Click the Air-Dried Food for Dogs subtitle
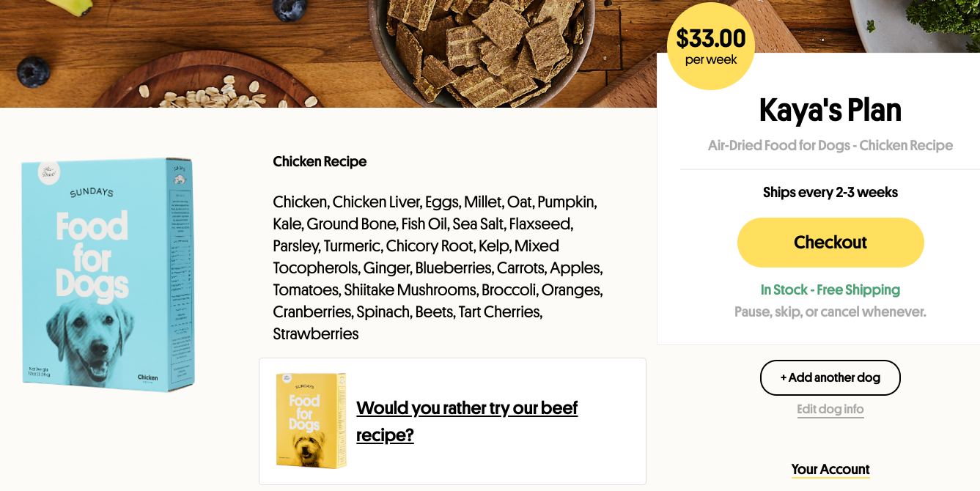The width and height of the screenshot is (980, 491). 830,145
